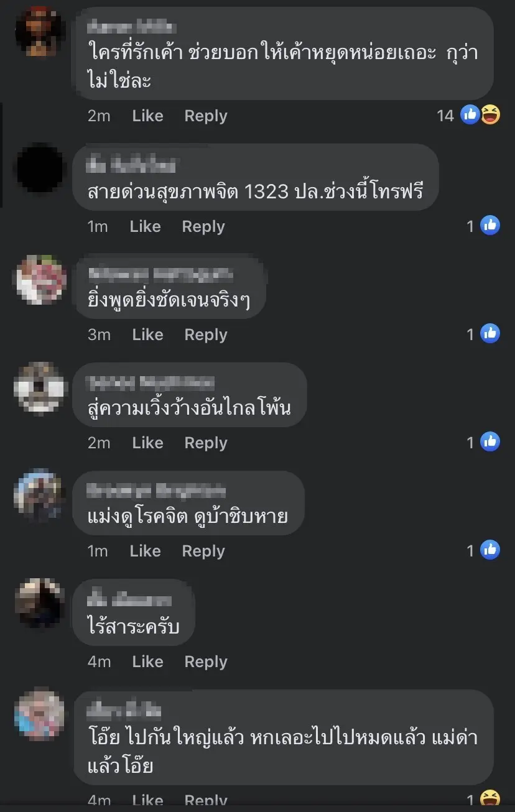This screenshot has height=812, width=515.
Task: Reply to the สู่ความเวิ้งว้างอันไกลโพ้น comment
Action: (x=206, y=443)
